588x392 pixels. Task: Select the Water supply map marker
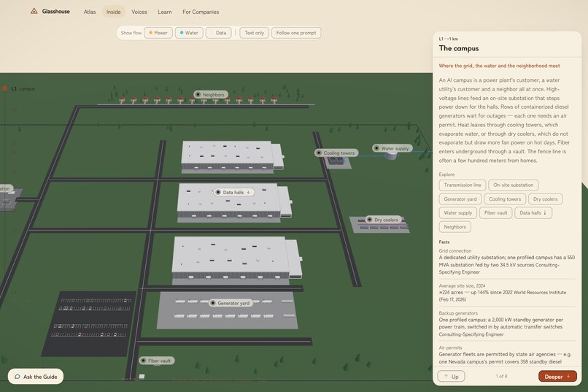pyautogui.click(x=392, y=148)
